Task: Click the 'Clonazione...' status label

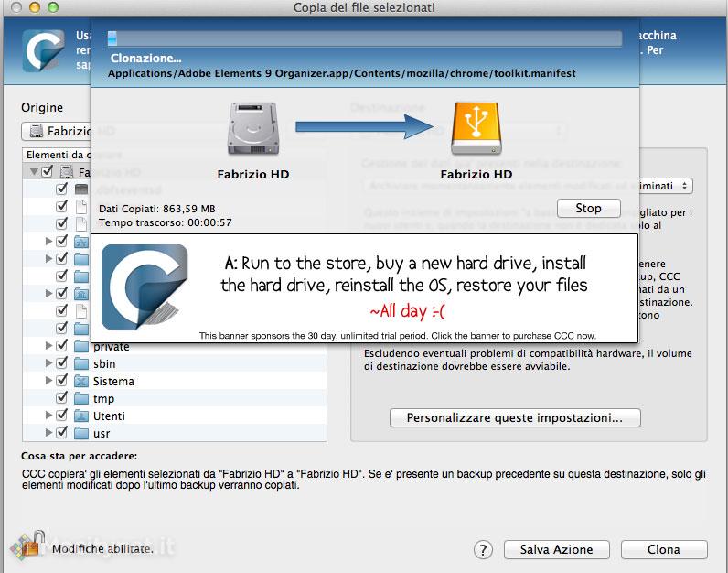Action: 145,59
